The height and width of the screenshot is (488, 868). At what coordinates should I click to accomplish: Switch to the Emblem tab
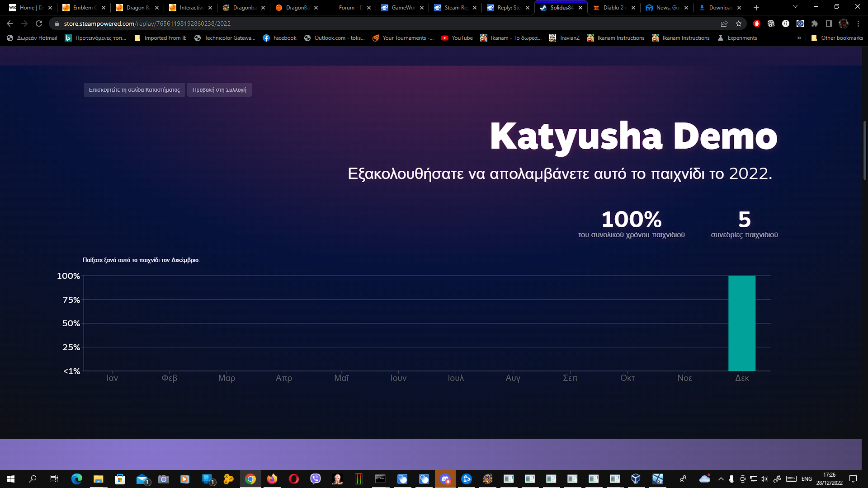pyautogui.click(x=84, y=8)
